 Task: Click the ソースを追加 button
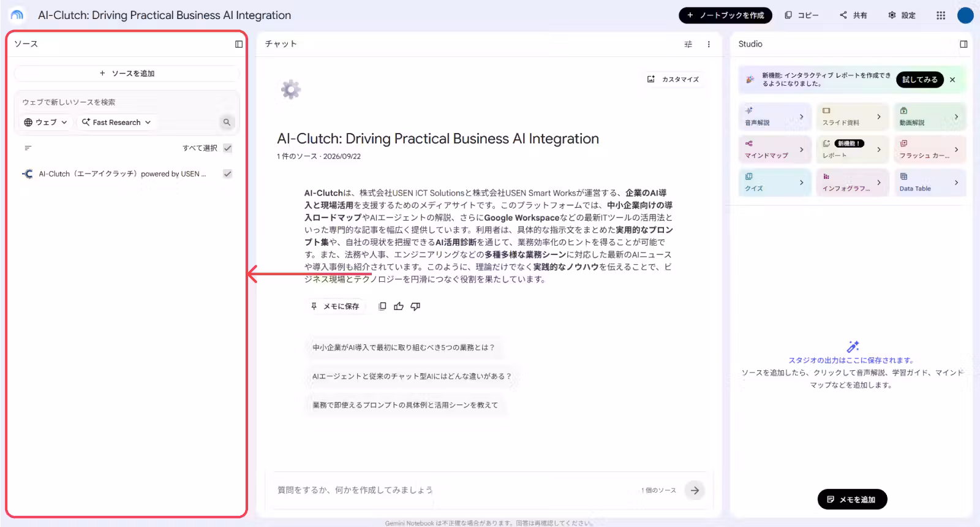click(x=127, y=74)
